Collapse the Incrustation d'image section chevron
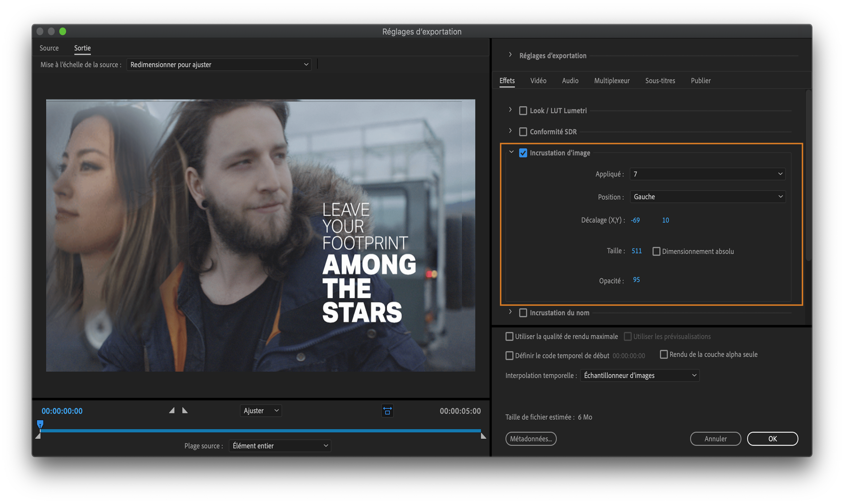844x504 pixels. point(511,152)
